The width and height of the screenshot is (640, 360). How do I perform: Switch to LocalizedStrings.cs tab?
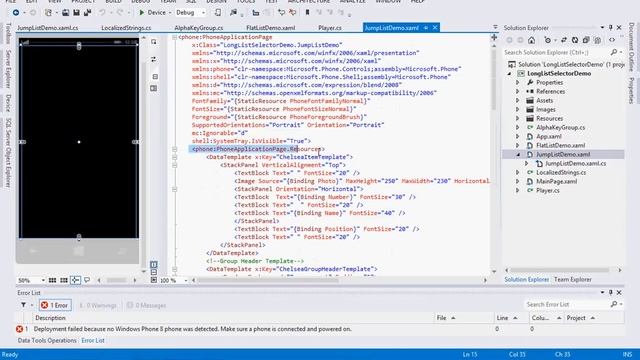[x=126, y=28]
